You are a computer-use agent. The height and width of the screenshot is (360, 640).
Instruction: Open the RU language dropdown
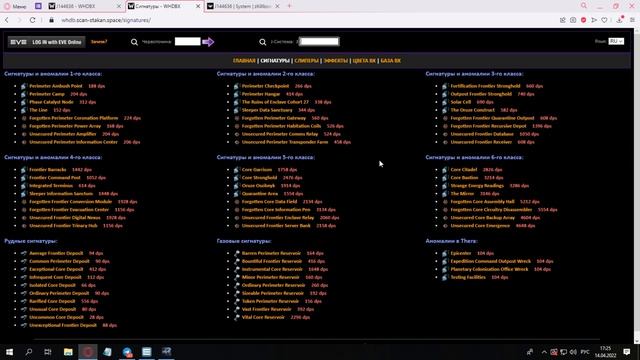(x=616, y=41)
